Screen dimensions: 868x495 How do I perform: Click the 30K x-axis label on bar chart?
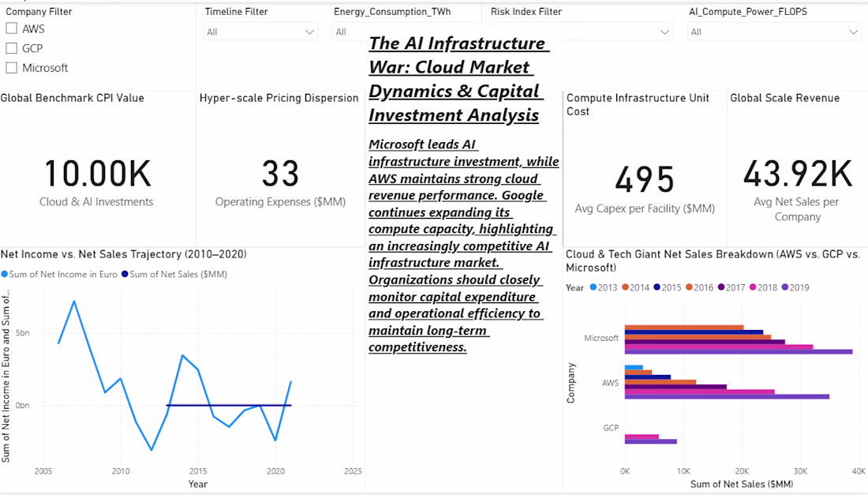800,471
